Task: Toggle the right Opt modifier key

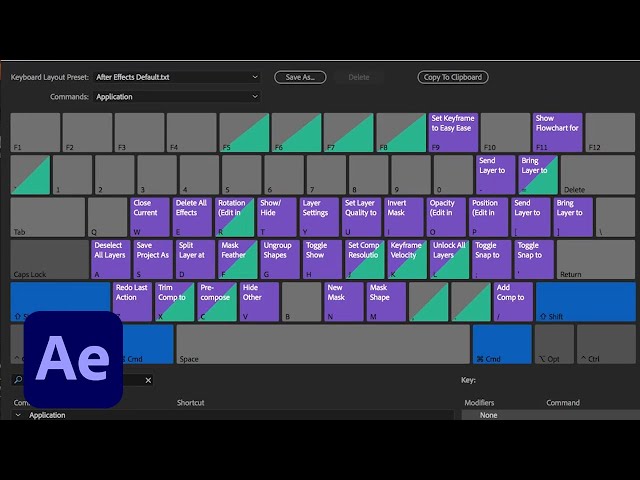Action: click(x=554, y=344)
